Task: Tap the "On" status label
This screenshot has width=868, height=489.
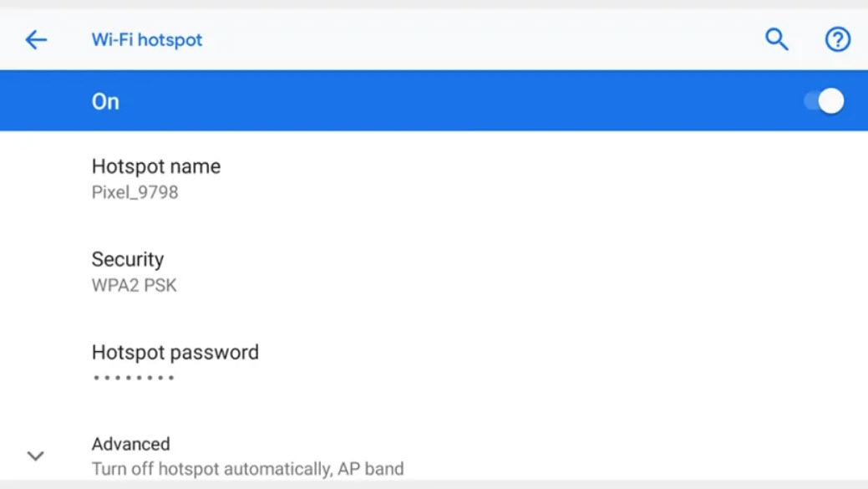Action: [105, 102]
